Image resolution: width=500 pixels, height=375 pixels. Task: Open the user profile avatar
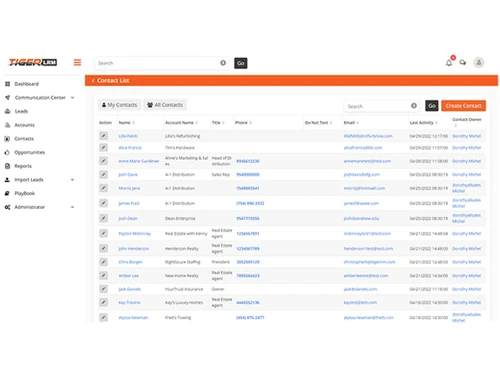(x=479, y=62)
